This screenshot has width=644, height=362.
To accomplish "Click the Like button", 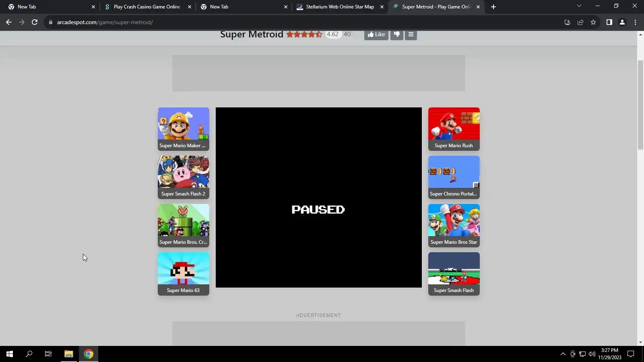I will [376, 35].
